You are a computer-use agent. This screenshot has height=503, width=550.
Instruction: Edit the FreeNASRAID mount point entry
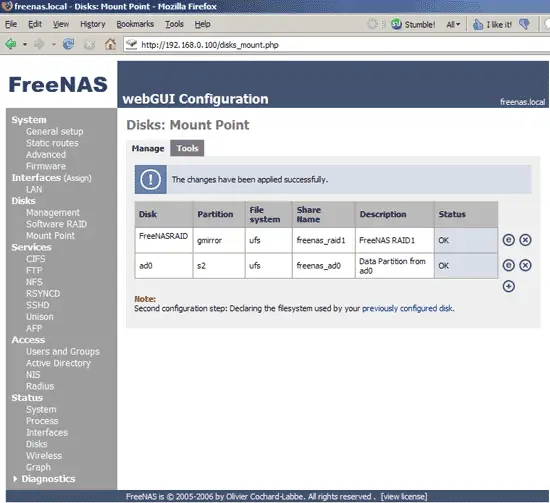point(509,240)
